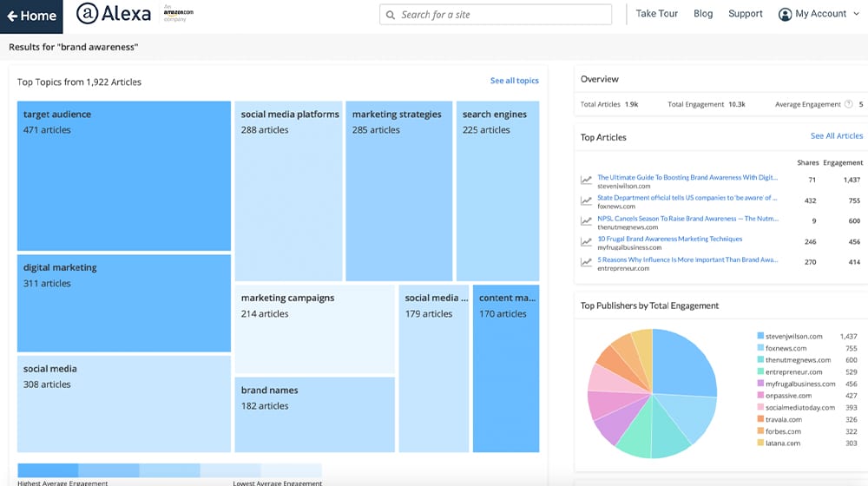The image size is (868, 486).
Task: Open the Average Engagement help icon
Action: pos(848,104)
